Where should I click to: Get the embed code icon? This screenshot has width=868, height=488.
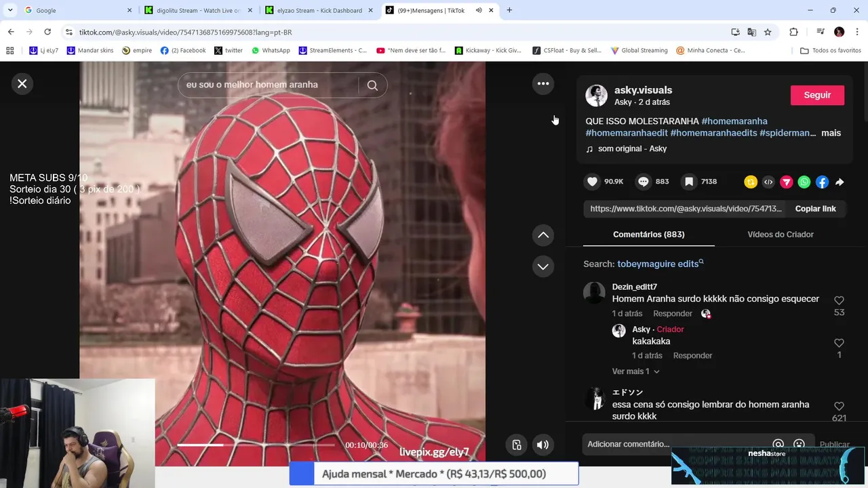click(768, 182)
